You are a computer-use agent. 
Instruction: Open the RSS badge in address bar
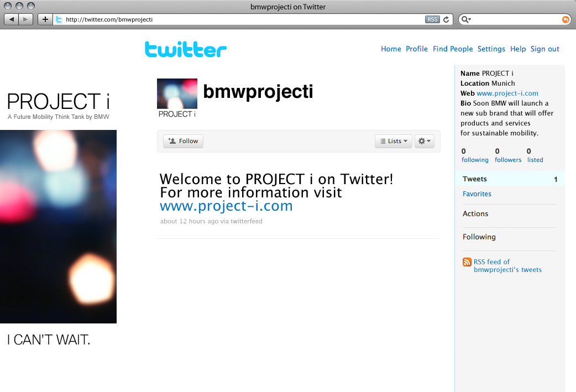(432, 19)
